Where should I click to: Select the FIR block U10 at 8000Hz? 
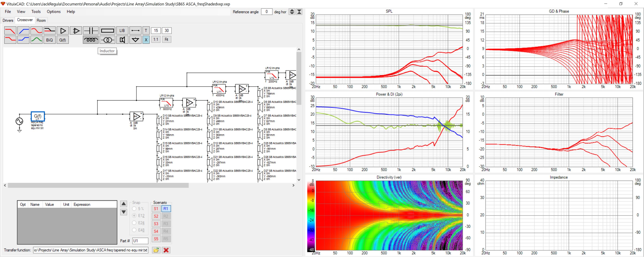[166, 103]
